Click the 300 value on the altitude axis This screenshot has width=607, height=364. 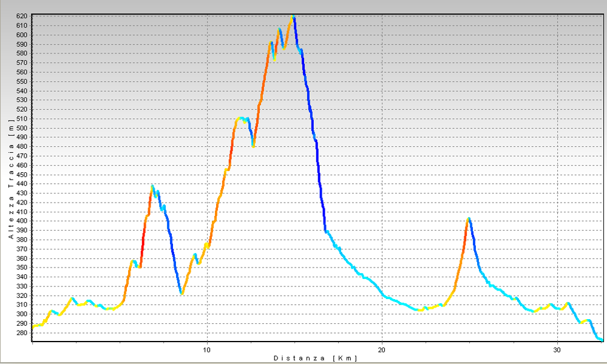(x=22, y=314)
